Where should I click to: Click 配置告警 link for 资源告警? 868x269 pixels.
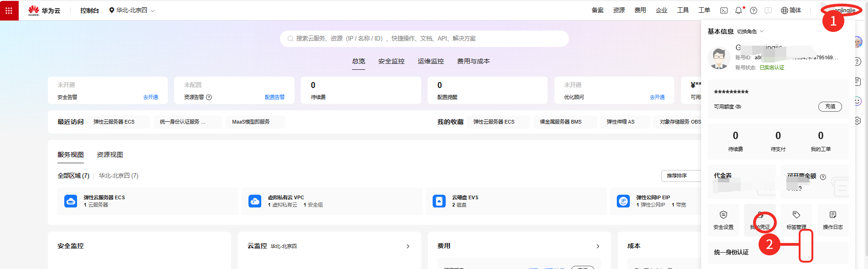(275, 97)
